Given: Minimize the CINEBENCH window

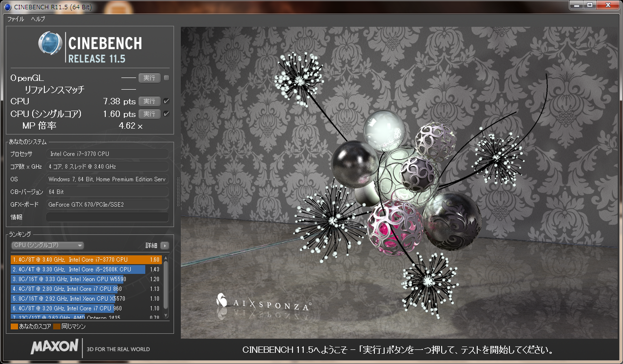Looking at the screenshot, I should coord(576,5).
